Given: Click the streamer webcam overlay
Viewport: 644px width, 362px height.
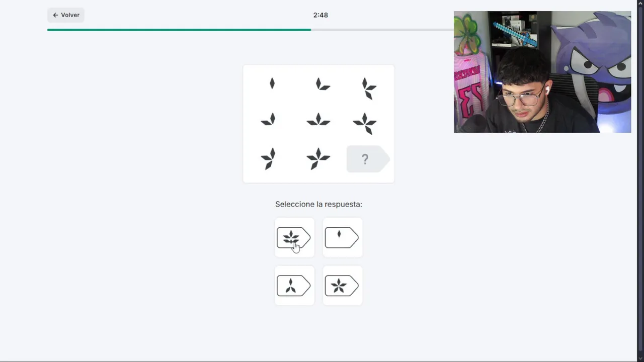Looking at the screenshot, I should 542,72.
